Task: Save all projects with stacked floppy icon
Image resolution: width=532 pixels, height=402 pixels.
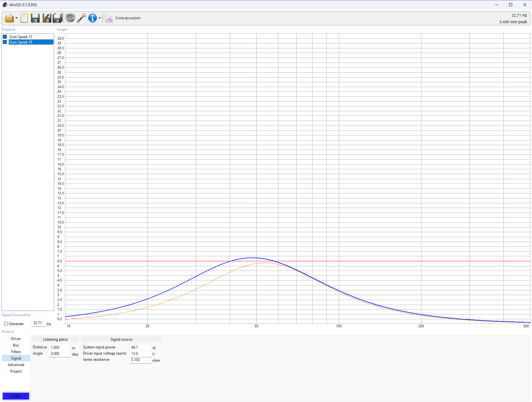Action: (x=58, y=18)
